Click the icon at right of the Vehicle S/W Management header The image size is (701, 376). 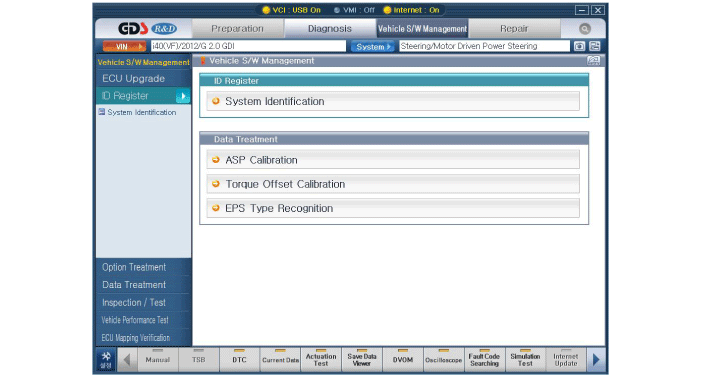pos(593,61)
